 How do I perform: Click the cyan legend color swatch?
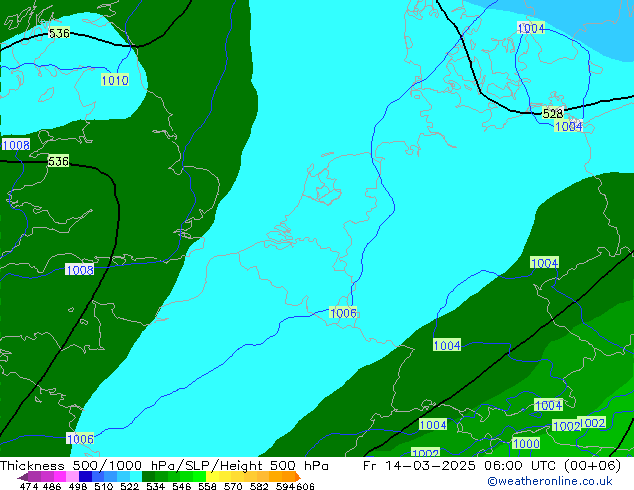[136, 477]
